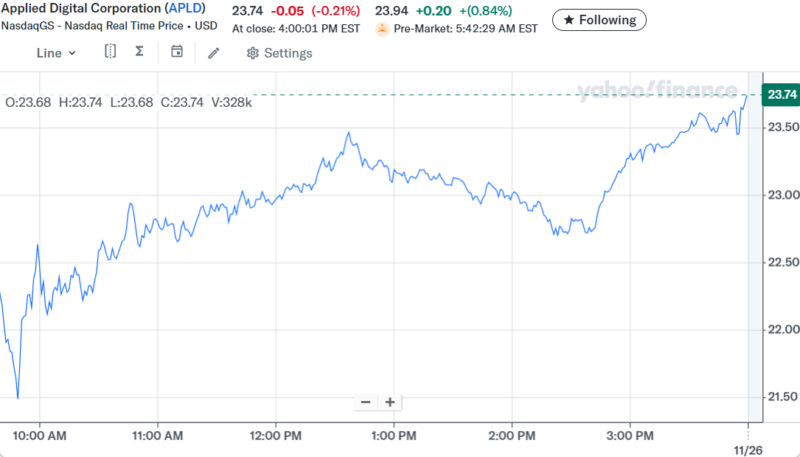Click the comparison columns icon
Viewport: 800px width, 457px height.
pyautogui.click(x=110, y=52)
